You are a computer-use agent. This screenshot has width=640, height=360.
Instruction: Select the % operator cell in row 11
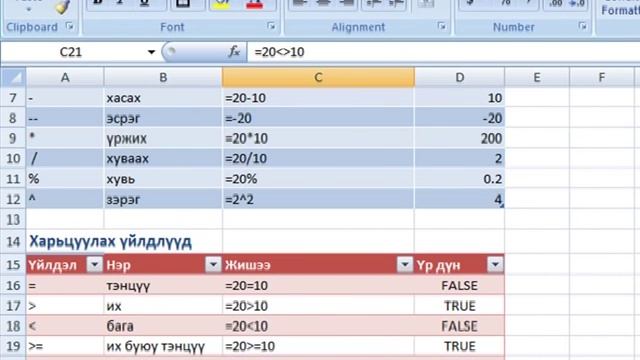click(65, 179)
